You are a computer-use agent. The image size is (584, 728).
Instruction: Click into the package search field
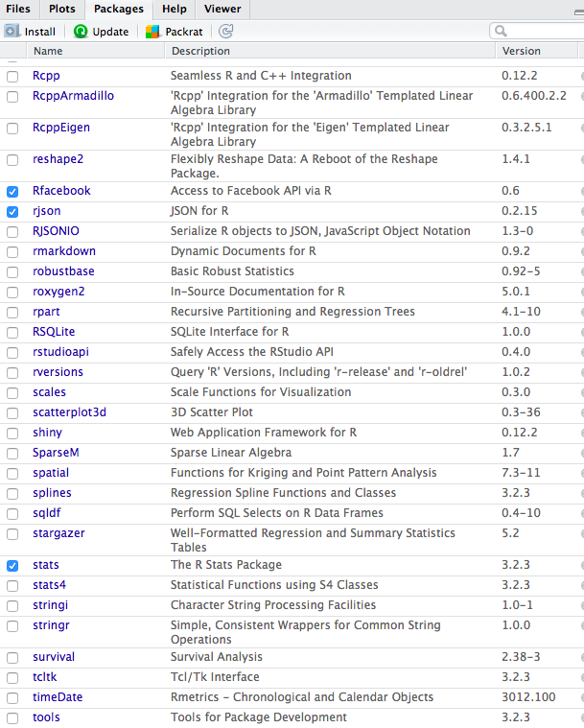539,31
